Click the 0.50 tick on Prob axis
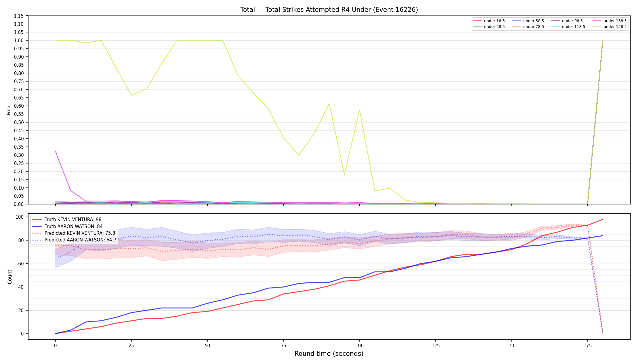The image size is (637, 364). tap(19, 122)
